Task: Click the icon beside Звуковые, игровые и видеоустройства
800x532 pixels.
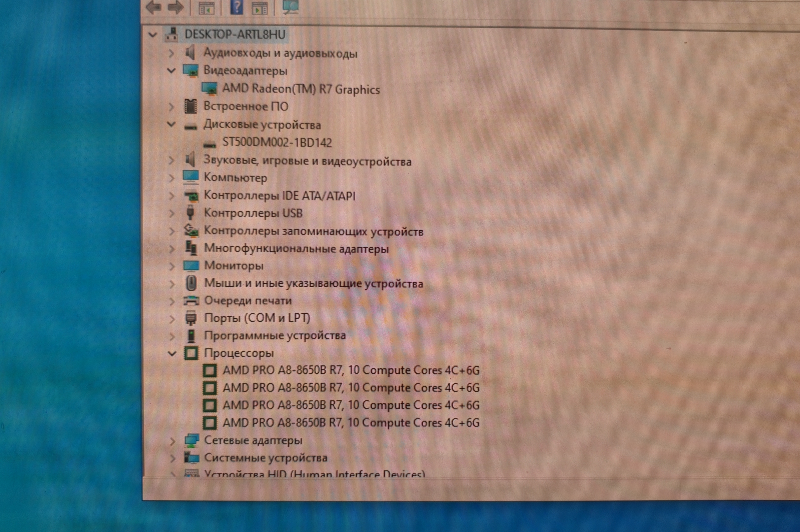Action: pos(190,160)
